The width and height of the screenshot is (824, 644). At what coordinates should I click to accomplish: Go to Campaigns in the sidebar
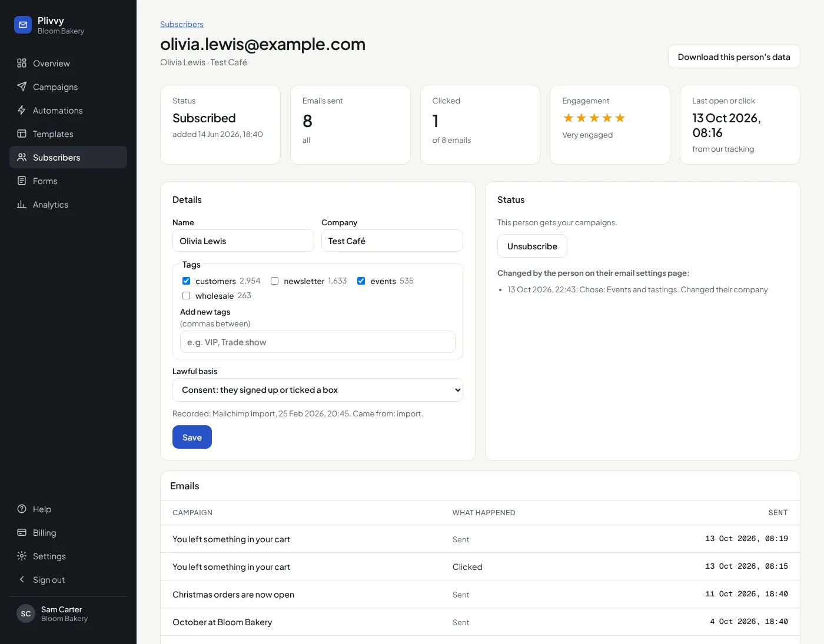click(x=68, y=86)
